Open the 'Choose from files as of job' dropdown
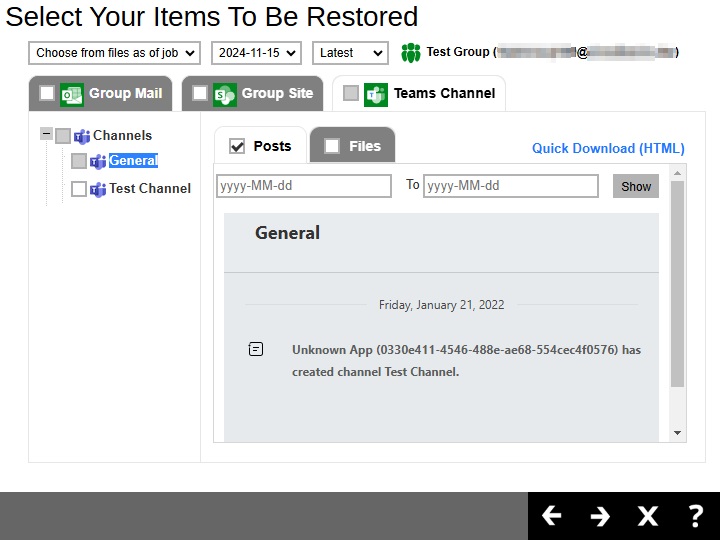The image size is (720, 540). (x=114, y=53)
